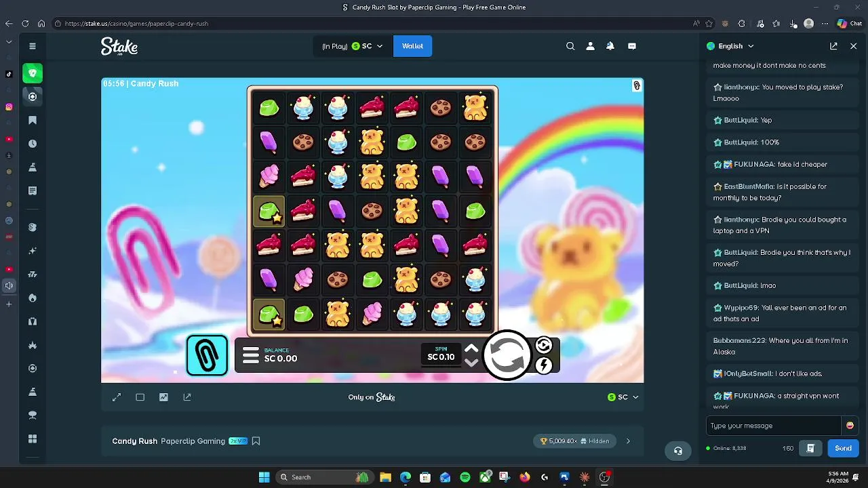Open the 5,009.40x hidden big win badge

(575, 441)
